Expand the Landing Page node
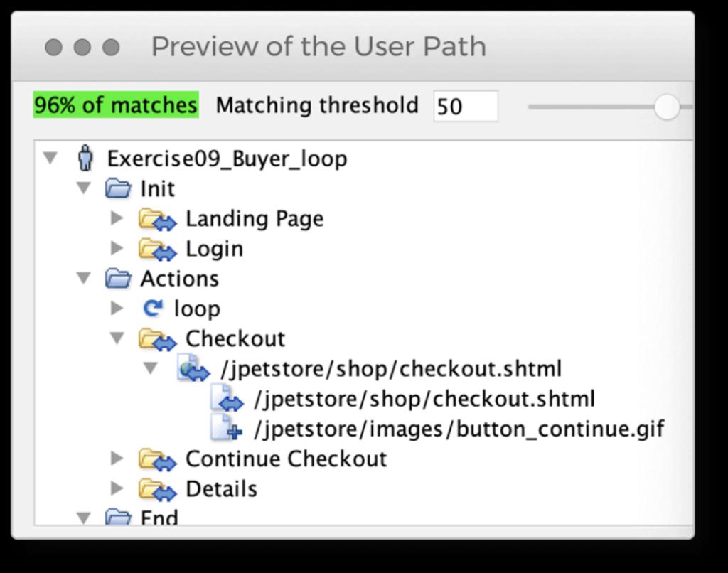728x573 pixels. [118, 218]
